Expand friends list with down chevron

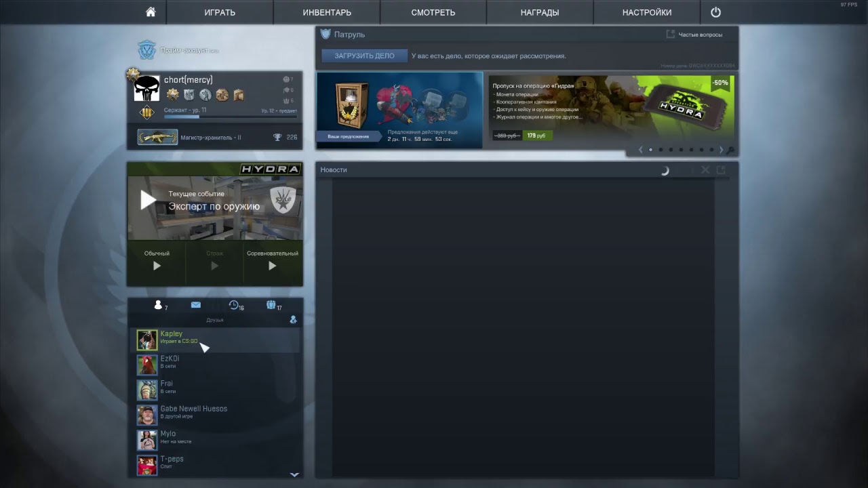point(294,474)
